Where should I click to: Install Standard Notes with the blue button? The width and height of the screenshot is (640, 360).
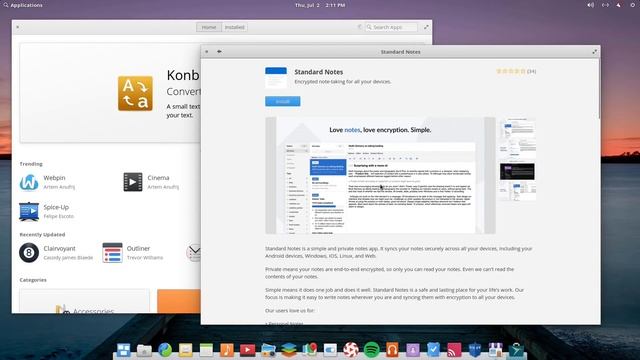282,101
